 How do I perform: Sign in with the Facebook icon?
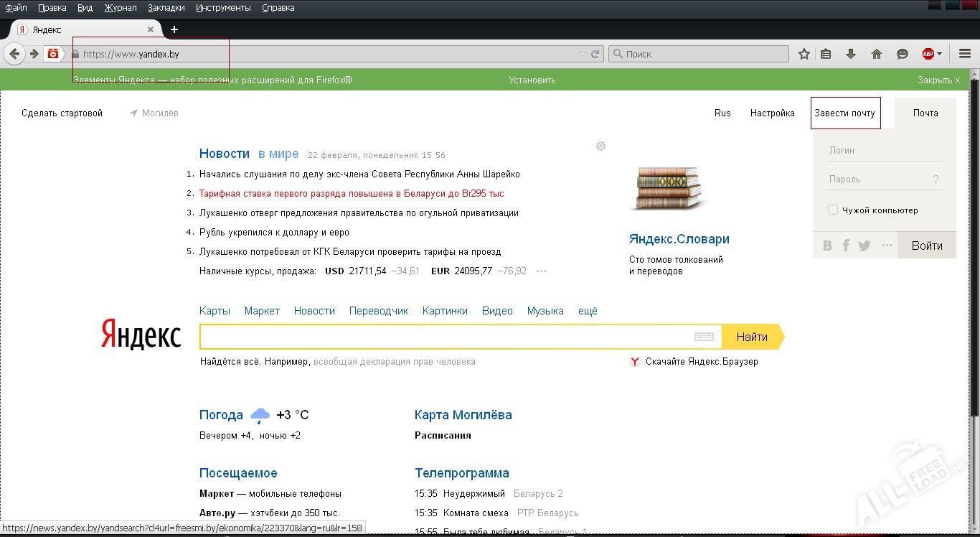coord(846,245)
